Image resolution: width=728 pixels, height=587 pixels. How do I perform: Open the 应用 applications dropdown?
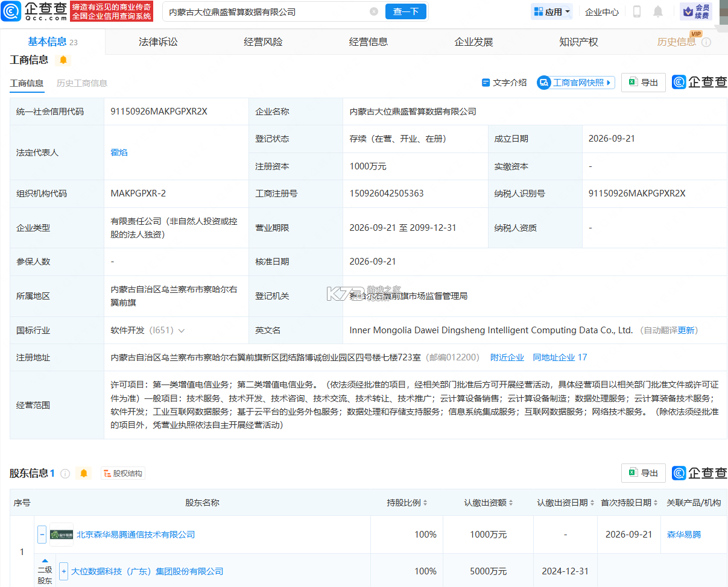point(552,11)
